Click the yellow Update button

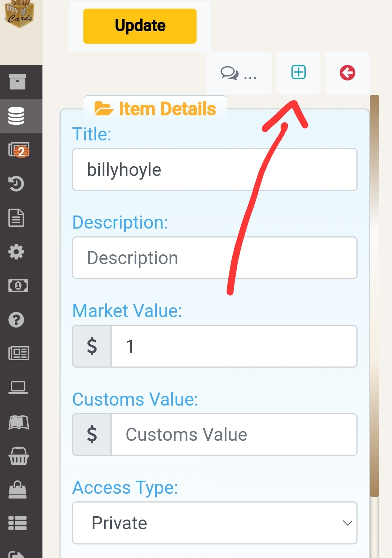click(140, 26)
